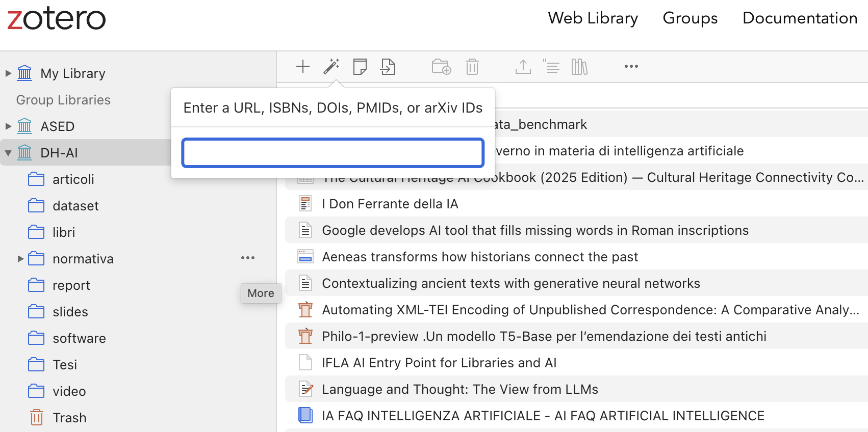The height and width of the screenshot is (432, 868).
Task: Select 'Contextualizing ancient texts' item
Action: pyautogui.click(x=576, y=283)
